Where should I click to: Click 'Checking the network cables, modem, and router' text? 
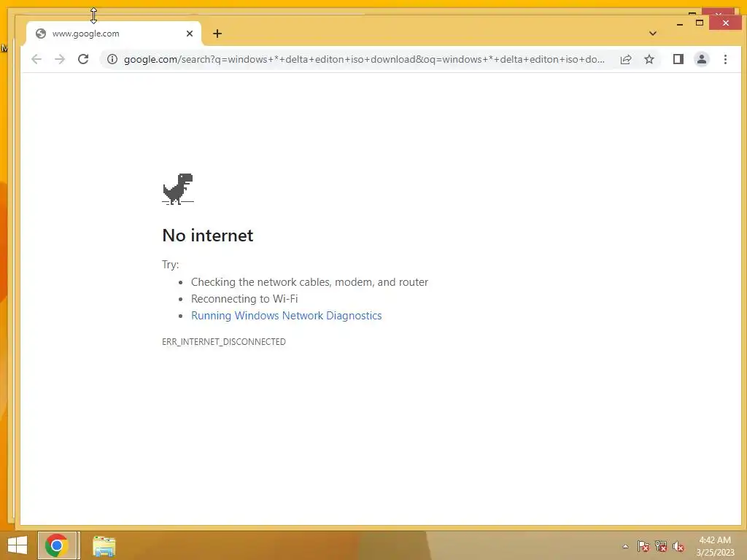[309, 282]
